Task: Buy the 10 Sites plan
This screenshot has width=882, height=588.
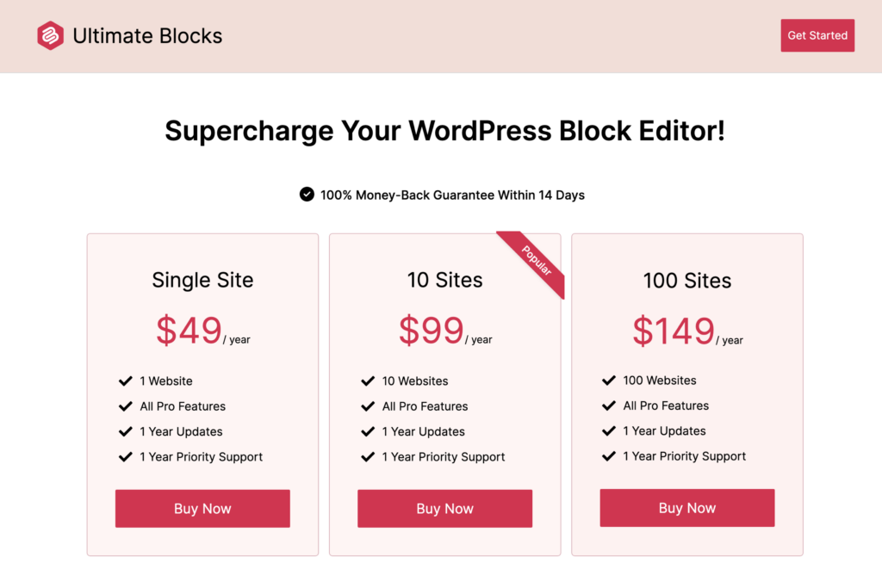Action: (x=444, y=509)
